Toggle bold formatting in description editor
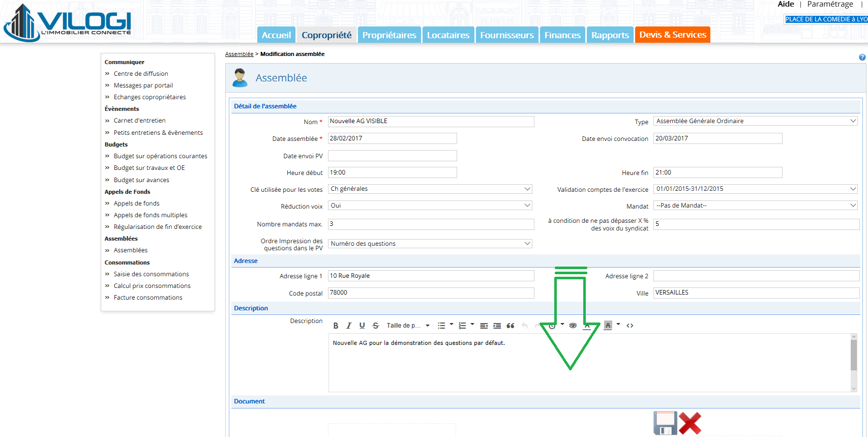 336,326
